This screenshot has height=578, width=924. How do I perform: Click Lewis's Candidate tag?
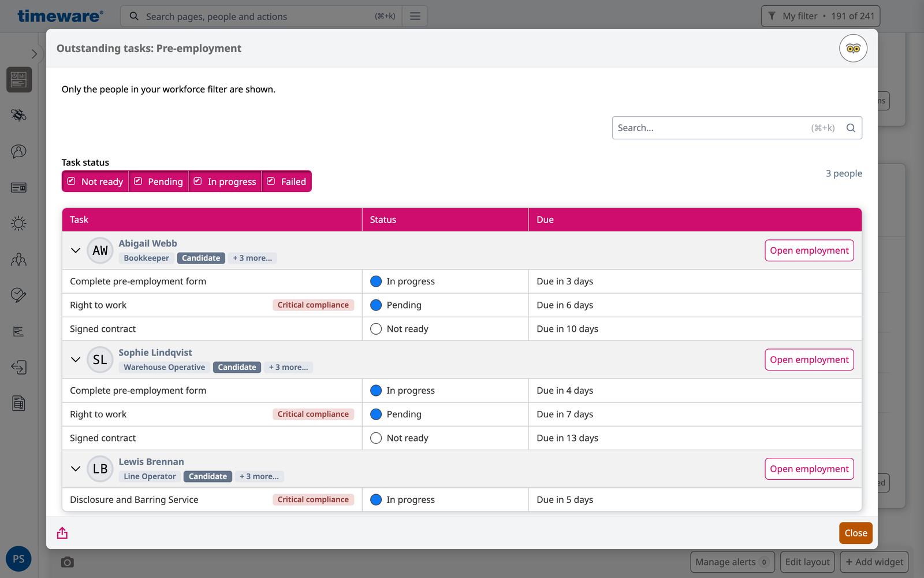208,476
